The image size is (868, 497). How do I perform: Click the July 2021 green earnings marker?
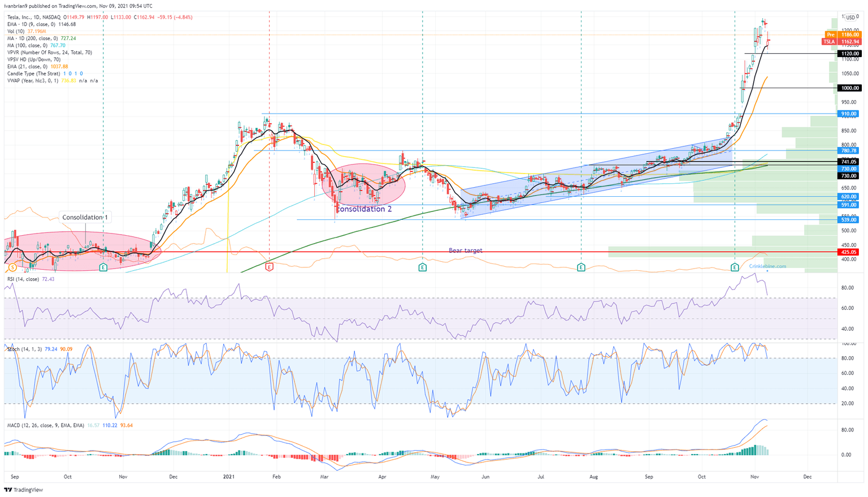[x=581, y=267]
